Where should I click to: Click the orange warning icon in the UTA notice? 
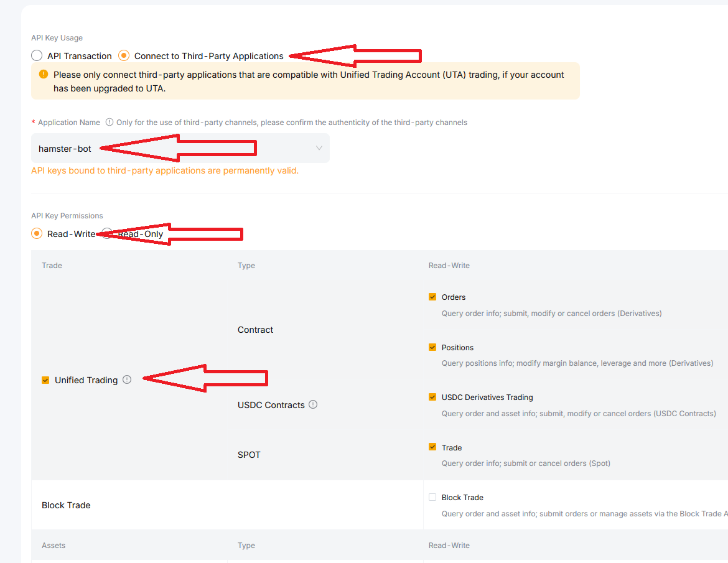pos(42,73)
